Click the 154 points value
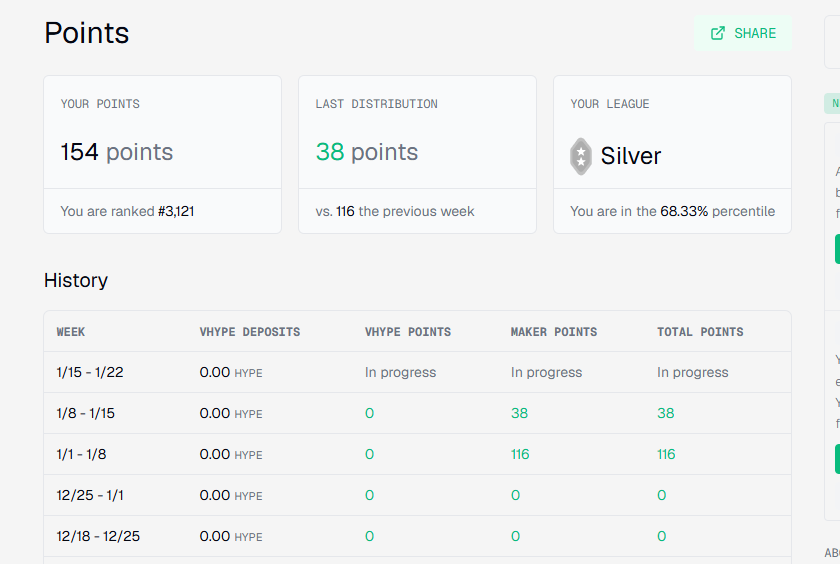Image resolution: width=840 pixels, height=564 pixels. tap(117, 152)
